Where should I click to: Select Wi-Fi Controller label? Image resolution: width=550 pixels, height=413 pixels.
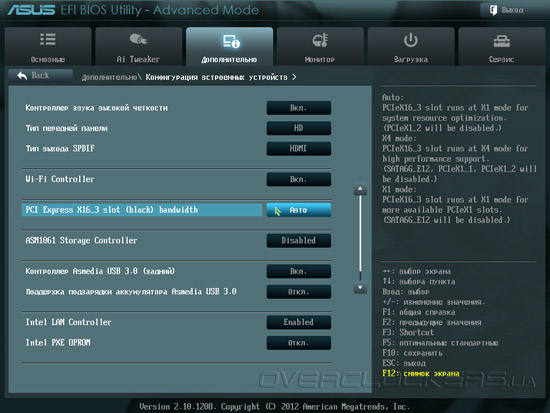(x=60, y=179)
